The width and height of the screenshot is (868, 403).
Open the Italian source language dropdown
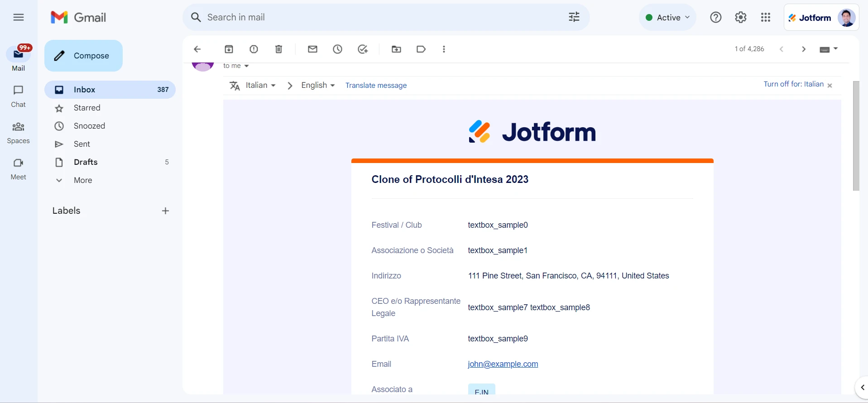(x=261, y=85)
